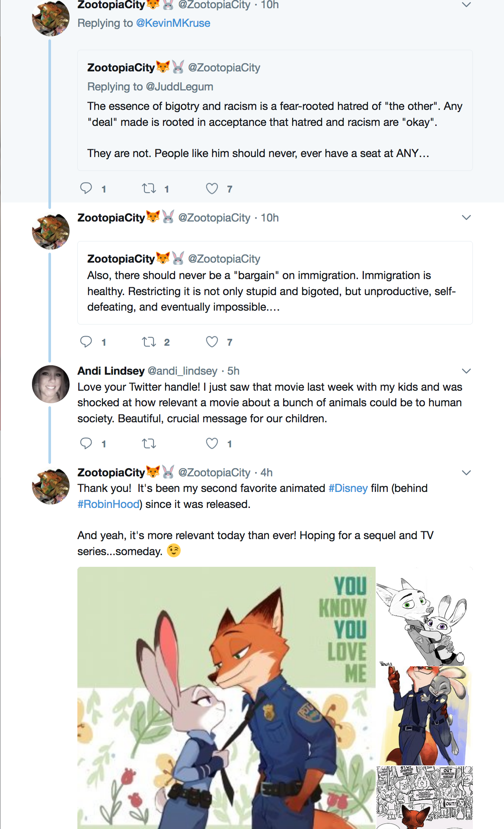Open the "You Know You Love Me" image

point(226,697)
